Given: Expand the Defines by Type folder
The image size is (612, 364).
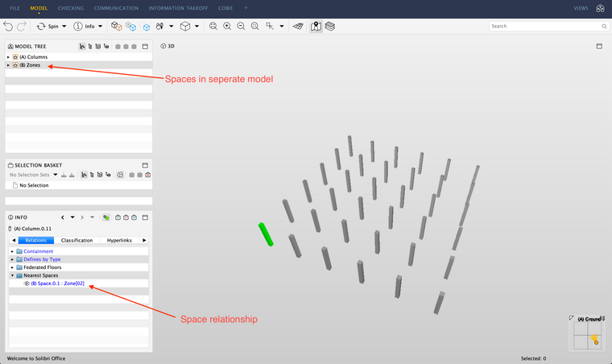Looking at the screenshot, I should 13,259.
